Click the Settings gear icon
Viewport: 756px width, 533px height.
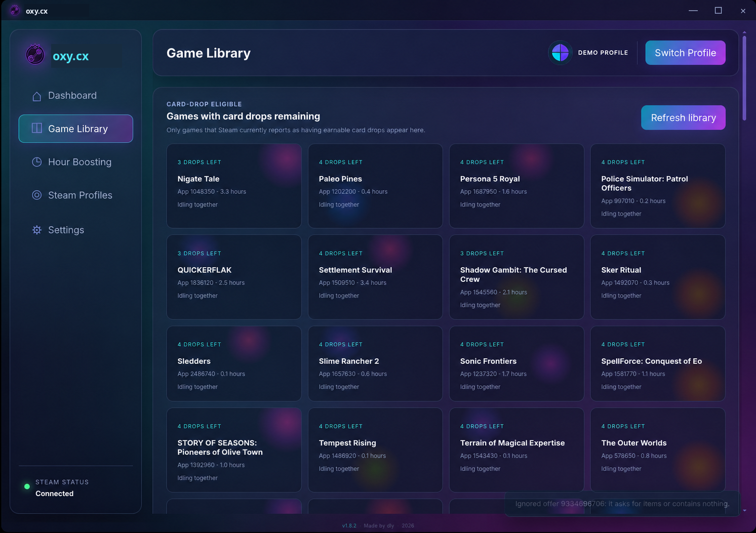point(37,230)
